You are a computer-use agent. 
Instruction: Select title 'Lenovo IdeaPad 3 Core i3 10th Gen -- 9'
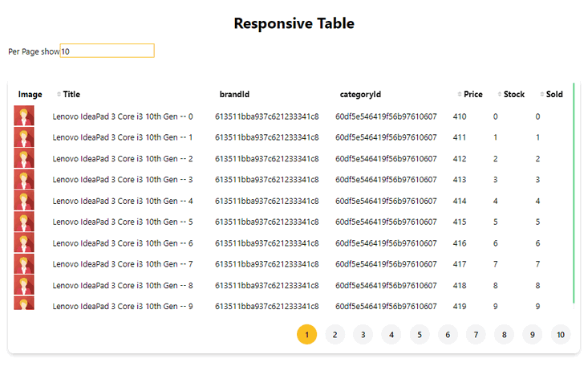[123, 307]
